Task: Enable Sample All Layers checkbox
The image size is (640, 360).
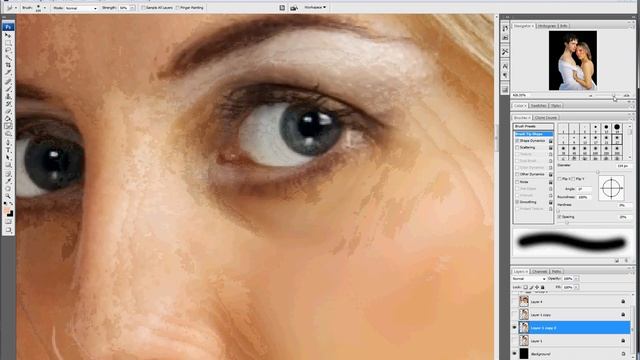Action: 143,8
